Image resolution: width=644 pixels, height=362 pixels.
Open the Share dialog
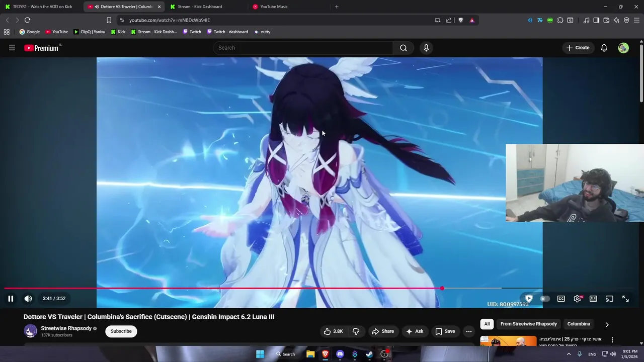pyautogui.click(x=382, y=331)
